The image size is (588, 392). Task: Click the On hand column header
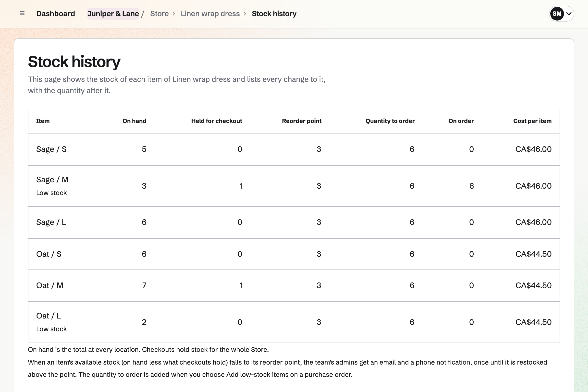coord(134,121)
